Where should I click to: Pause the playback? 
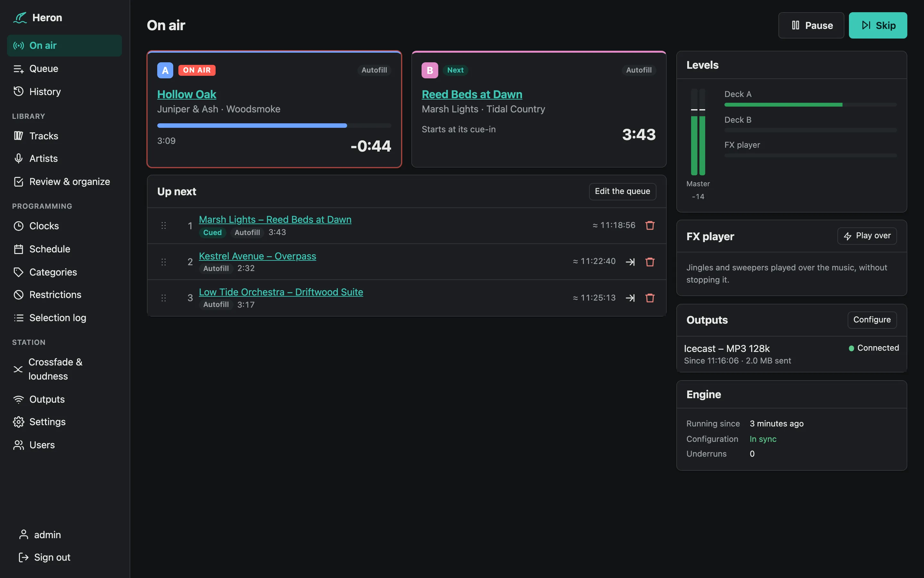(811, 25)
